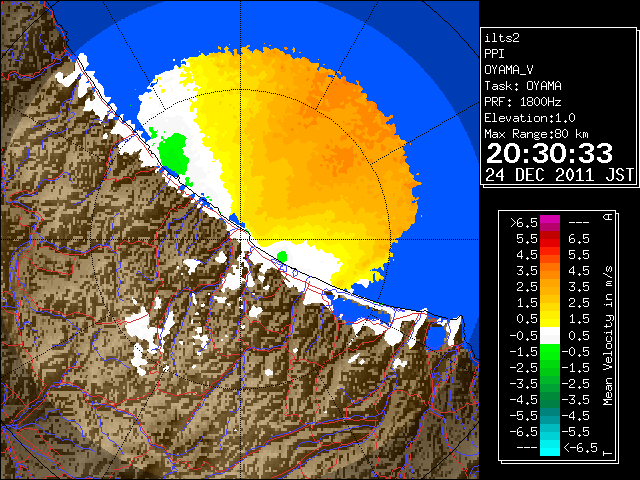Viewport: 640px width, 480px height.
Task: Pick the white near-zero velocity swatch in legend
Action: click(550, 336)
